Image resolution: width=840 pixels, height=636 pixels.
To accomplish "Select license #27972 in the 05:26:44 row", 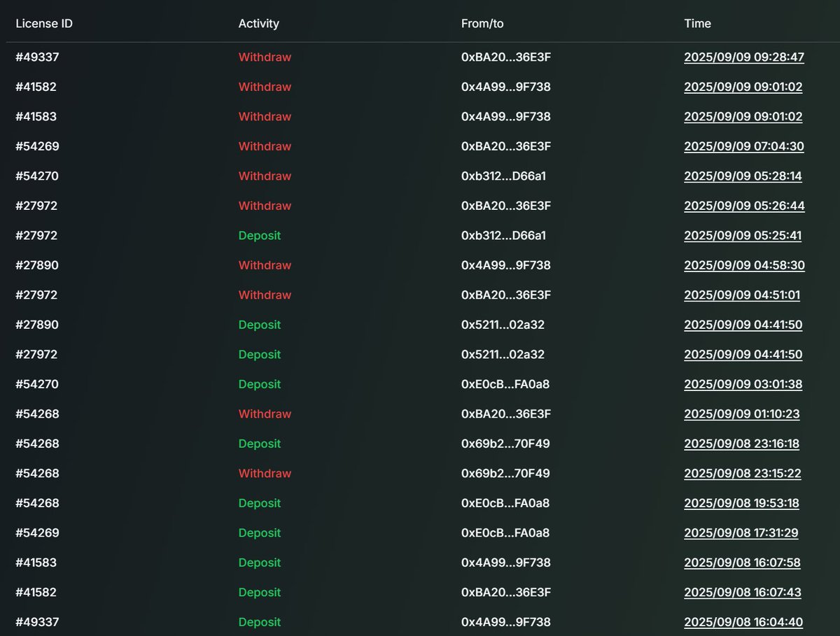I will click(x=36, y=206).
